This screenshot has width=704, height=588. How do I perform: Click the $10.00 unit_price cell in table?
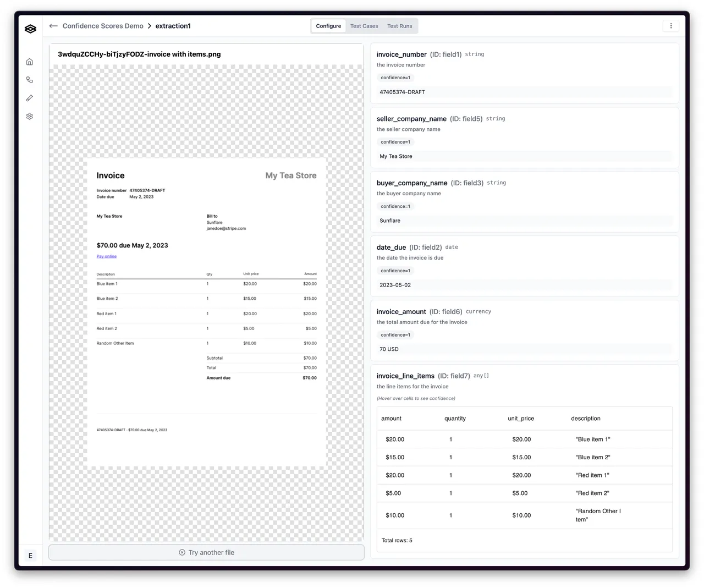(521, 515)
